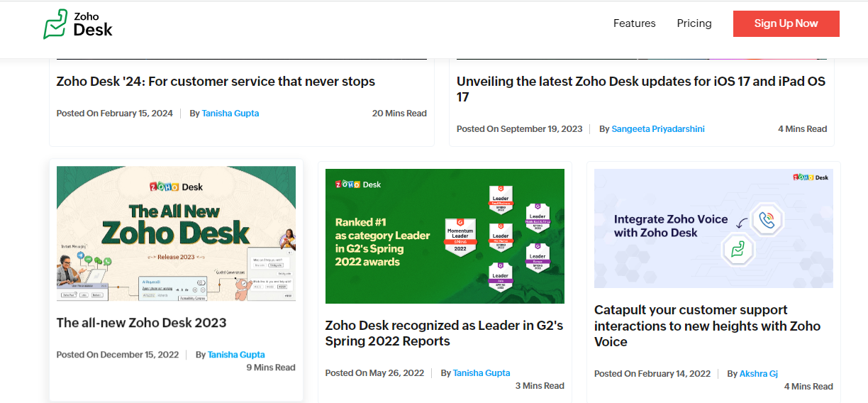Click the Posted On December 15, 2022 date
Image resolution: width=868 pixels, height=403 pixels.
coord(118,355)
